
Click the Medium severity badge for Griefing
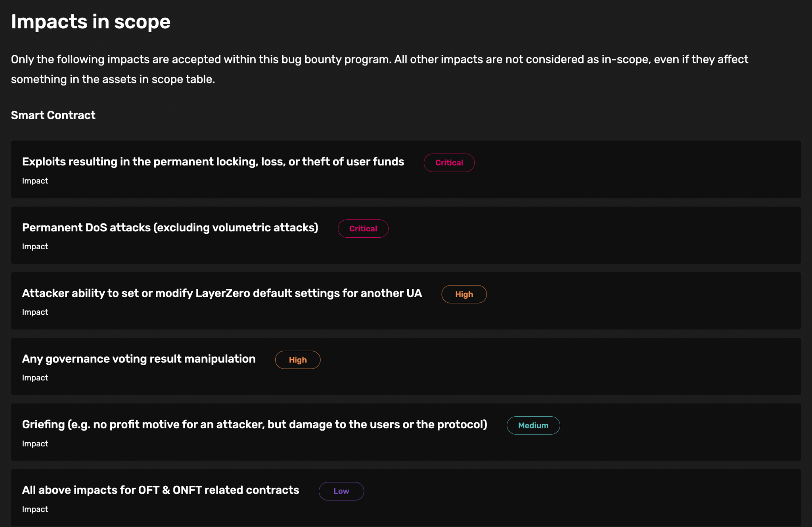533,425
